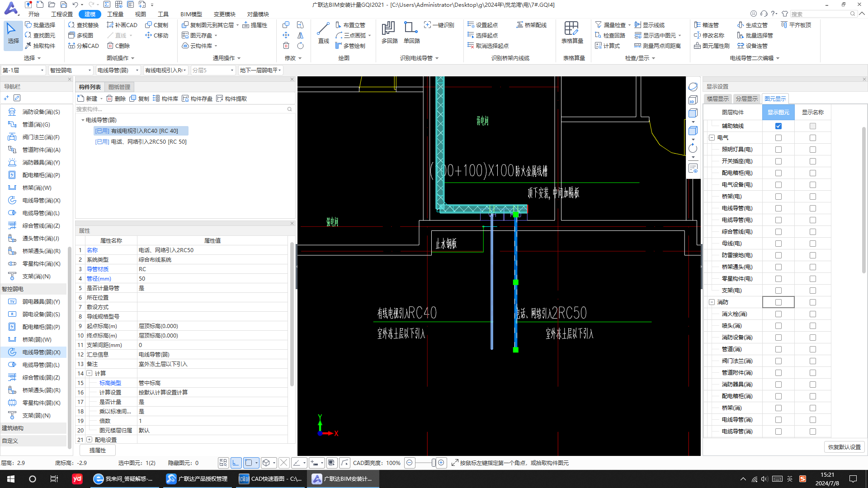Open the 工程量 ribbon tab
This screenshot has height=488, width=868.
(x=115, y=14)
